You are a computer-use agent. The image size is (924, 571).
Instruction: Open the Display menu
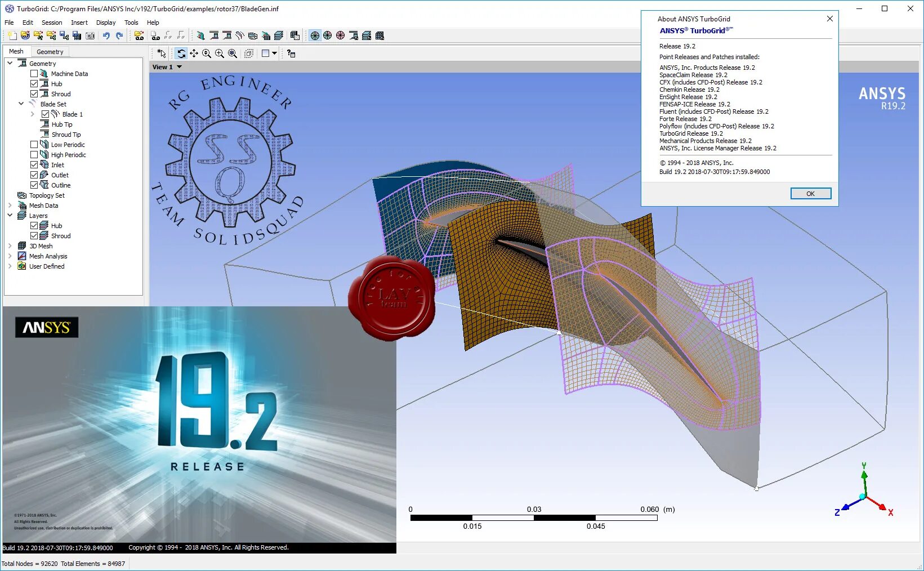coord(106,23)
